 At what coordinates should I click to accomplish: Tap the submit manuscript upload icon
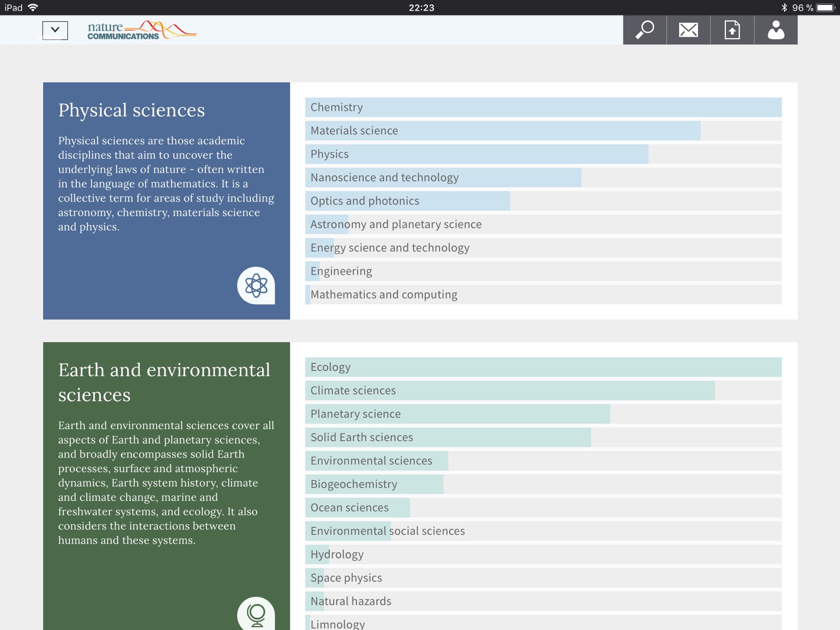[x=732, y=30]
